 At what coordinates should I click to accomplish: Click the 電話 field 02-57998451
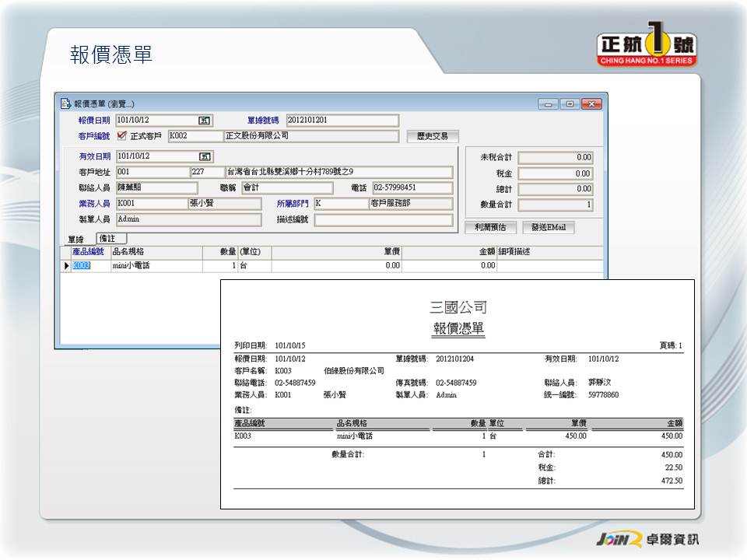(412, 188)
